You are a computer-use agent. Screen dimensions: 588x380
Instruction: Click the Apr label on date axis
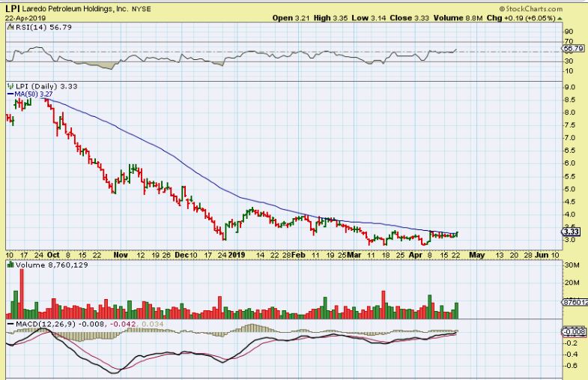tap(416, 255)
